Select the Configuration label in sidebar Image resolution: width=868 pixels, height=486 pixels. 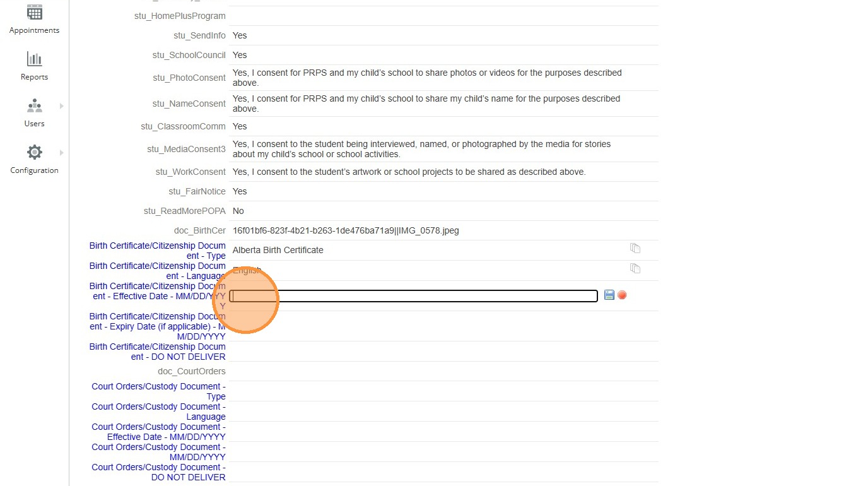35,170
